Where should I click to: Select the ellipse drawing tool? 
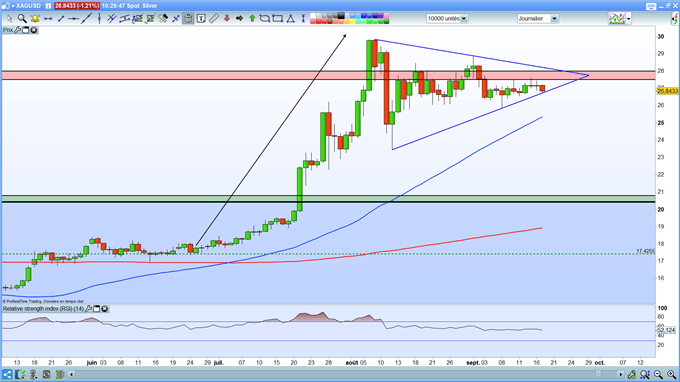click(x=265, y=19)
